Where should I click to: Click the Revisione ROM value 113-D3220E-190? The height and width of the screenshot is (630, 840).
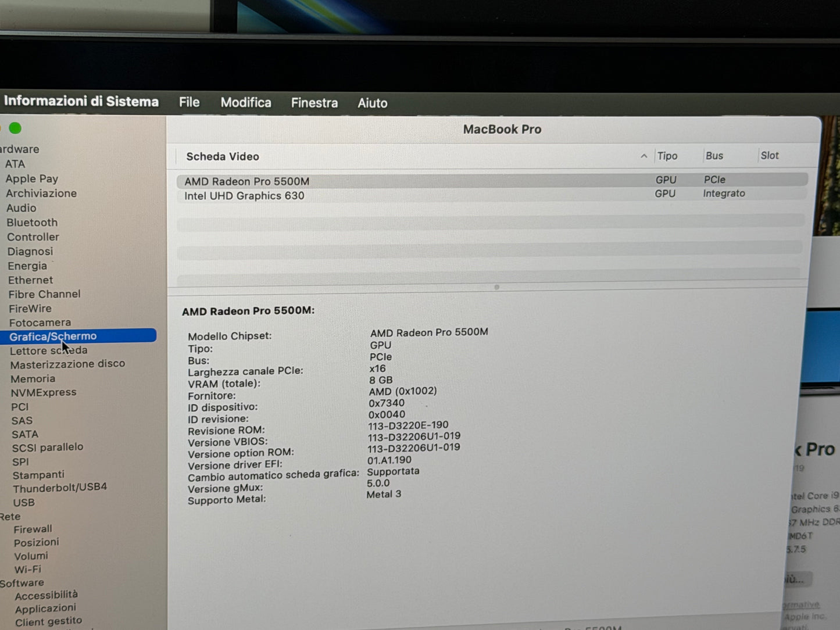408,425
